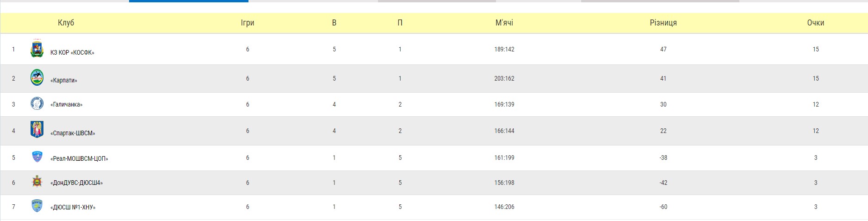The width and height of the screenshot is (868, 221).
Task: Click the «ДонДУВС-ДЮСШ4» club badge
Action: pos(37,182)
